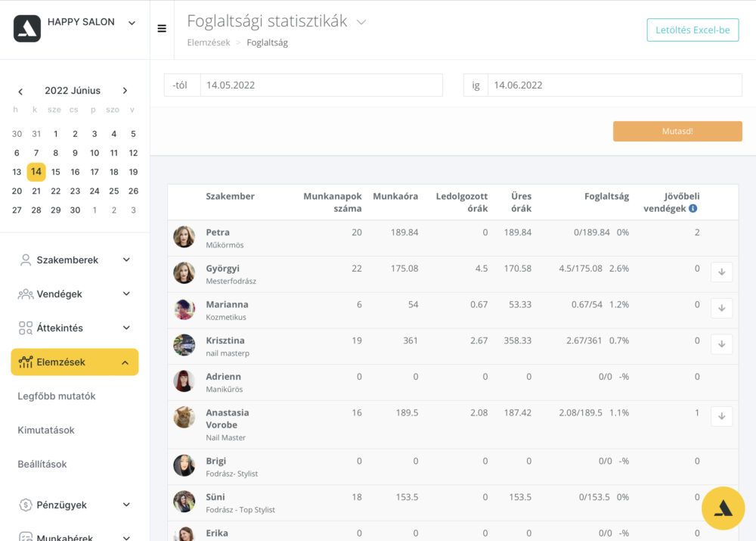Click Süni's avatar photo
The height and width of the screenshot is (541, 756).
tap(184, 502)
